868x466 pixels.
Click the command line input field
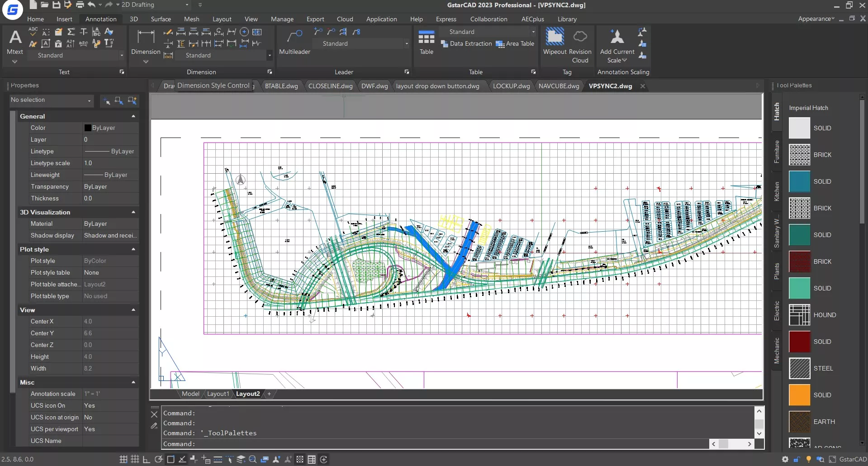tap(435, 444)
